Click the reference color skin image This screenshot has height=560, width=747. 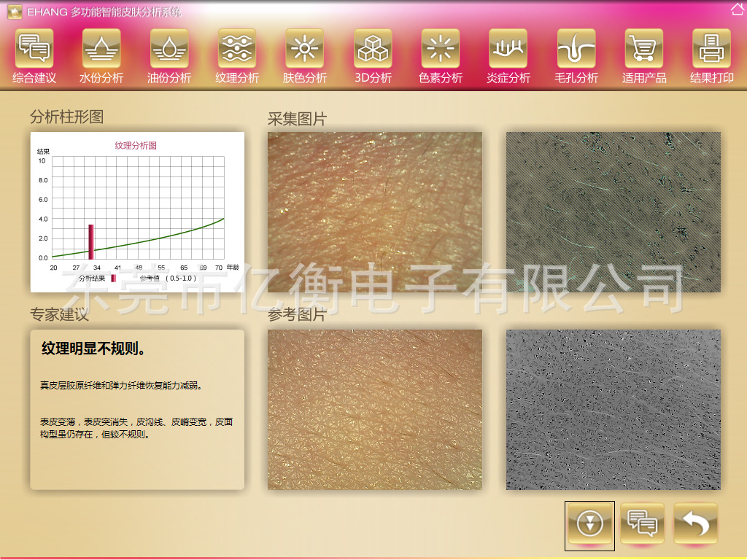click(x=374, y=409)
